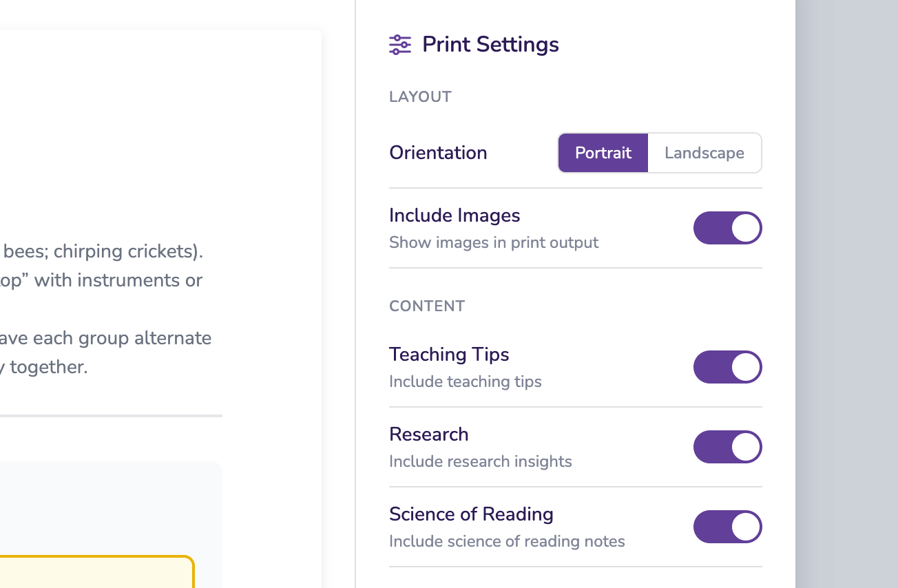
Task: Turn off the Teaching Tips switch
Action: [x=727, y=367]
